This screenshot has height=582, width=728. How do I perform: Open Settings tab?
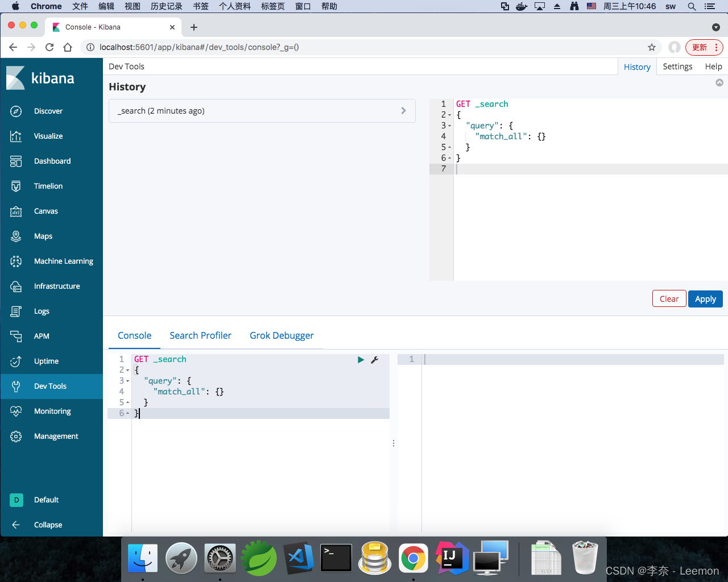pyautogui.click(x=677, y=66)
